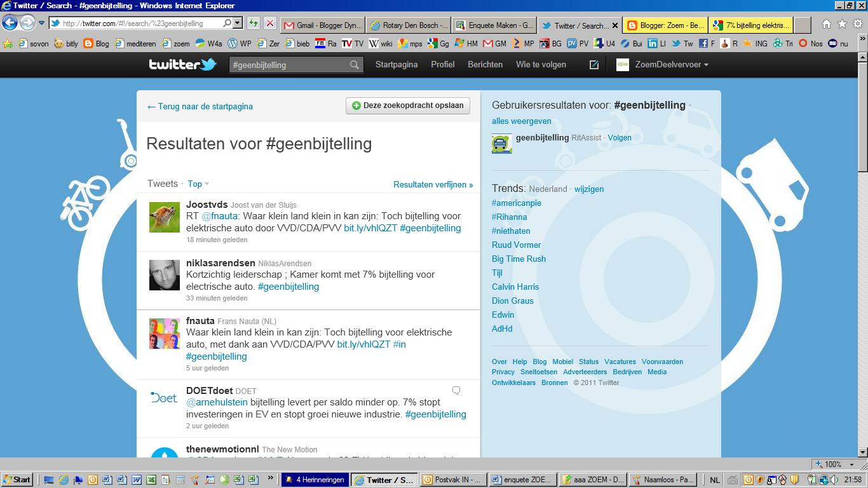Click the Windows Start button
This screenshot has width=868, height=488.
click(x=17, y=480)
